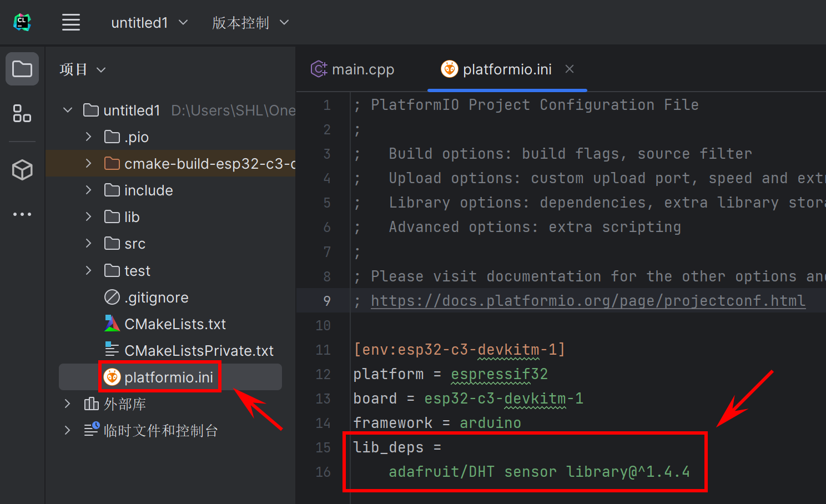Open the hamburger main menu
Viewport: 826px width, 504px height.
tap(70, 22)
